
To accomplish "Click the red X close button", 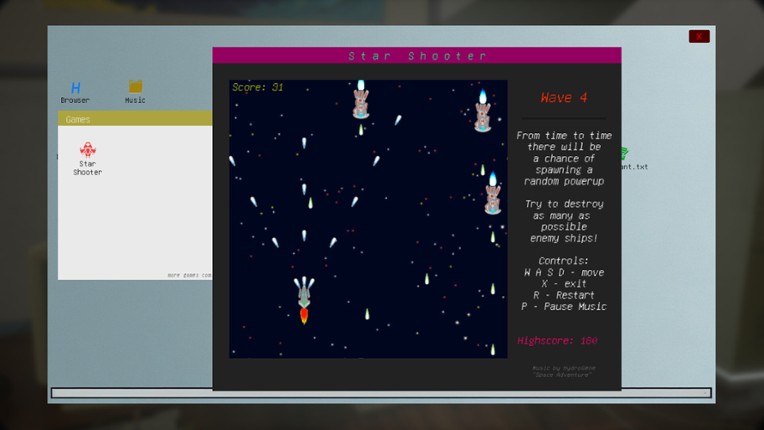I will [699, 36].
